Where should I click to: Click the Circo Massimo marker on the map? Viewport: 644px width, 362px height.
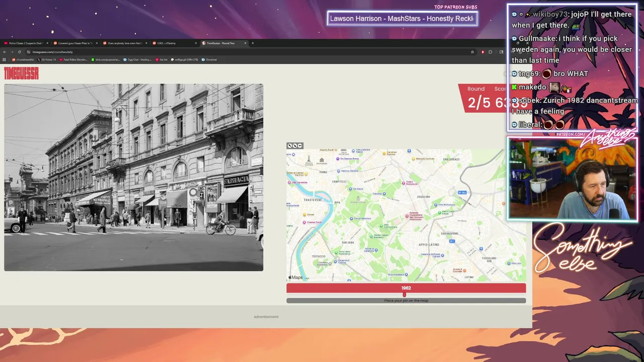(x=352, y=218)
